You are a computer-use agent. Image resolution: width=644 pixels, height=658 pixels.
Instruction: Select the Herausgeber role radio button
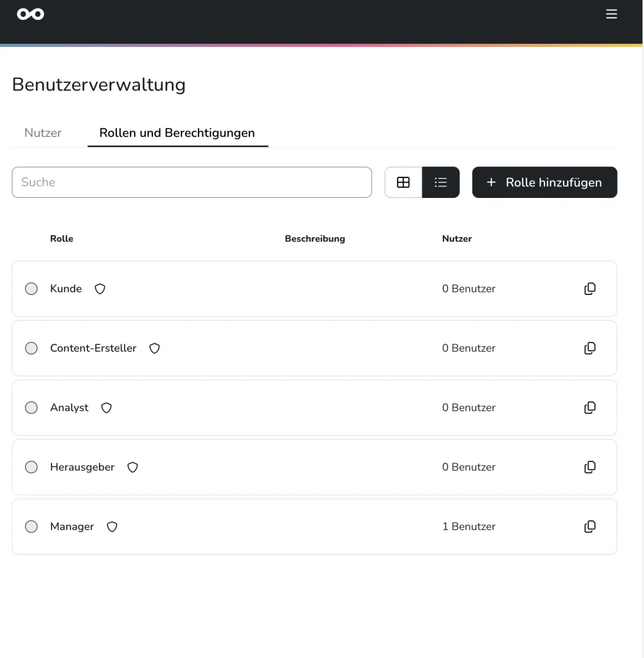[31, 467]
